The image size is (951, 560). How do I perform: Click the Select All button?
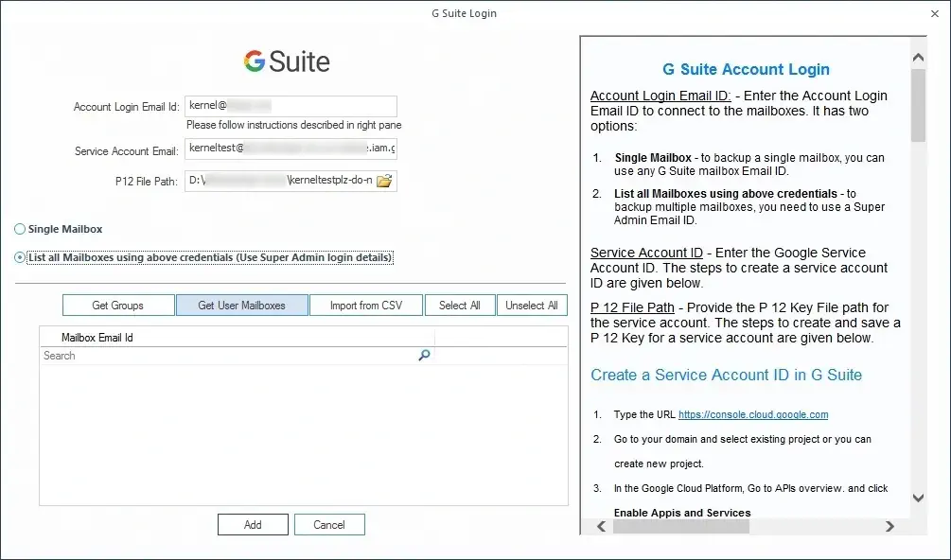point(460,306)
